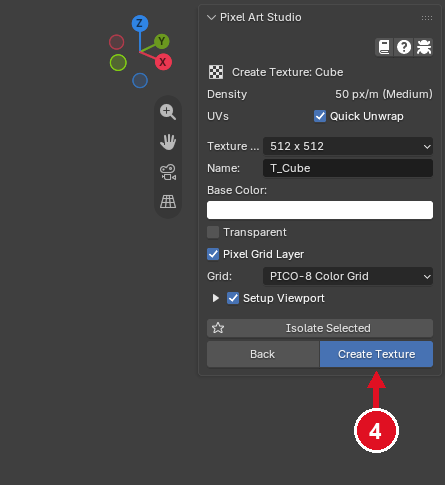445x485 pixels.
Task: Click the help question mark icon
Action: tap(404, 47)
